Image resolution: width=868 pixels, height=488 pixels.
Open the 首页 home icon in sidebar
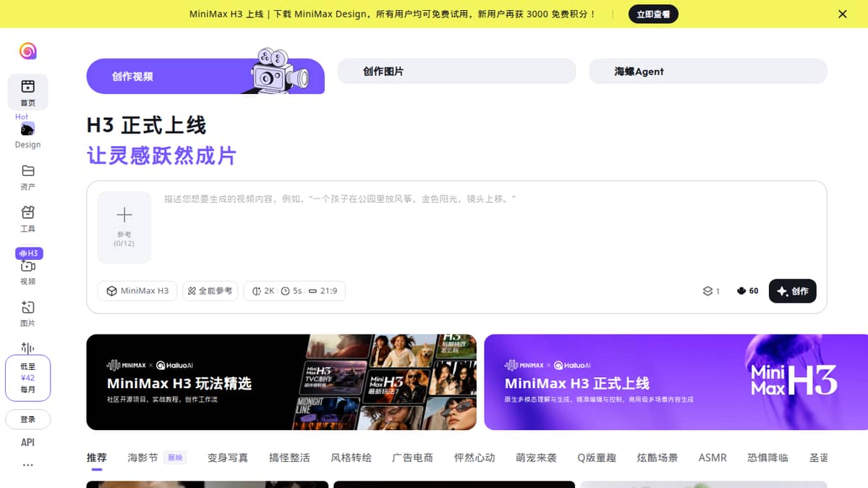click(x=27, y=87)
